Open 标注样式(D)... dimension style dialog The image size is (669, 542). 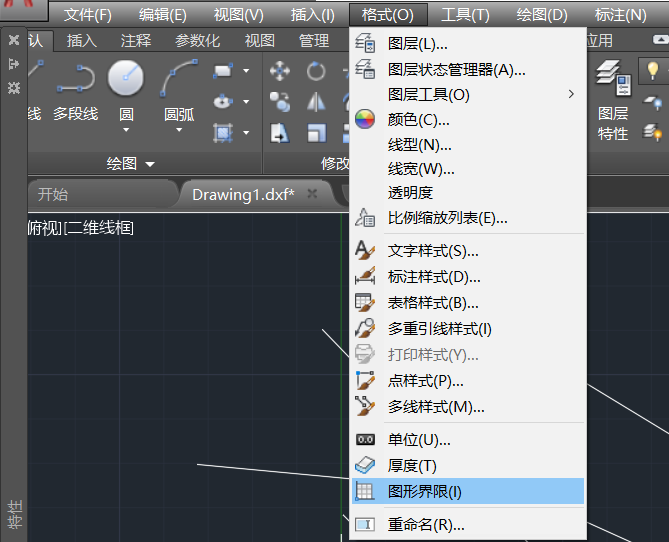[x=468, y=277]
